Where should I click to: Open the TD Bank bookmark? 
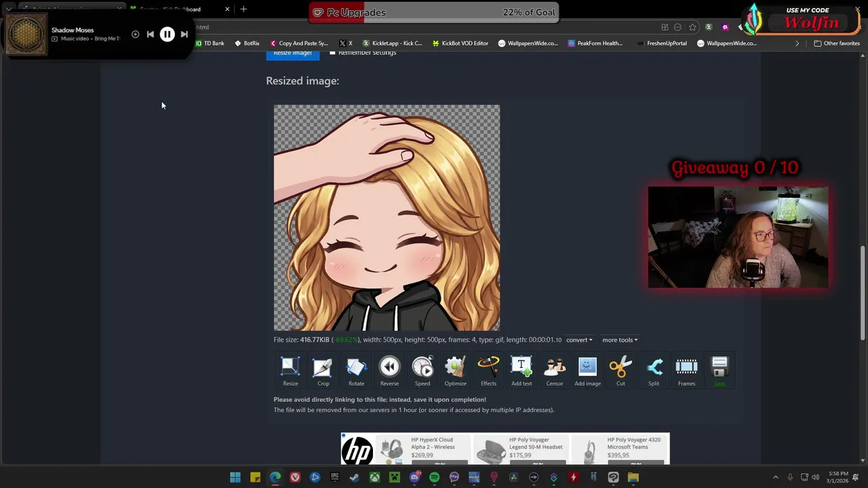click(x=210, y=43)
